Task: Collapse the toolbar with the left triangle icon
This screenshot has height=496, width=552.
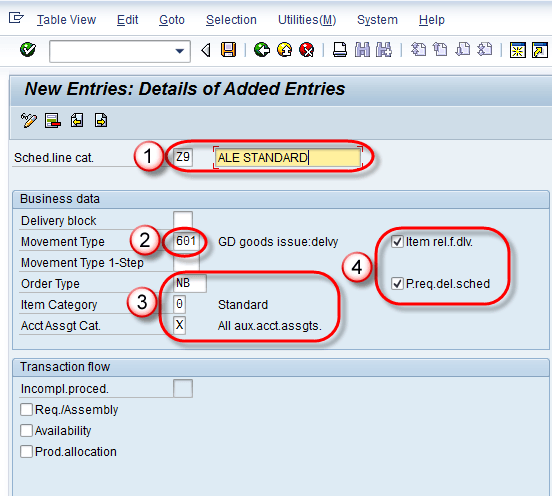Action: coord(206,50)
